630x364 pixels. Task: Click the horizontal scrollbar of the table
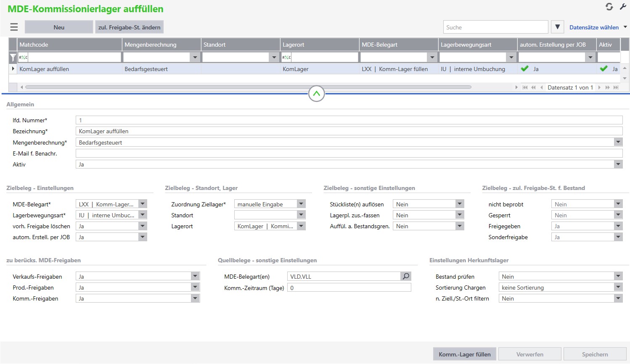(x=248, y=87)
